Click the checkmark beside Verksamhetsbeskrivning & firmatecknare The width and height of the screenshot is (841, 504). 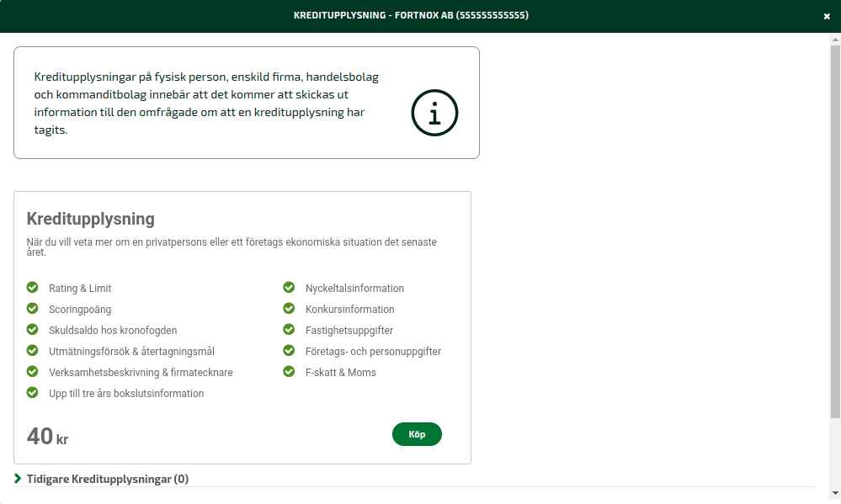tap(33, 372)
